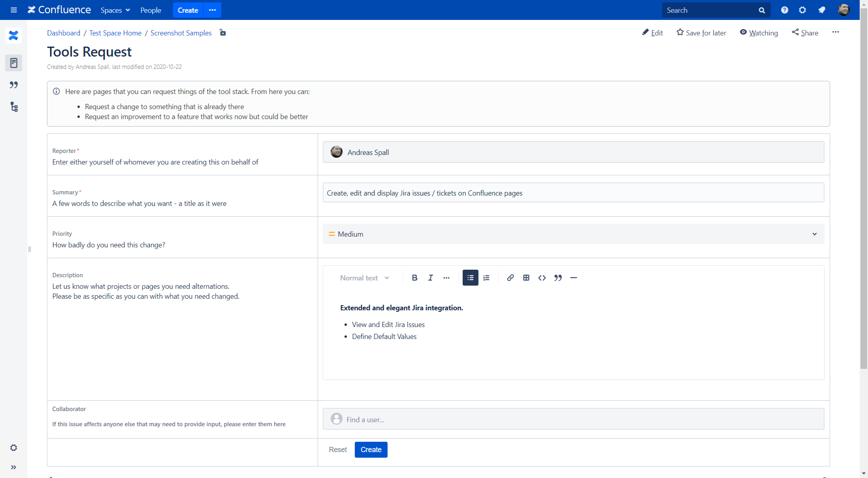Viewport: 868px width, 478px height.
Task: Navigate to Dashboard breadcrumb
Action: [64, 33]
